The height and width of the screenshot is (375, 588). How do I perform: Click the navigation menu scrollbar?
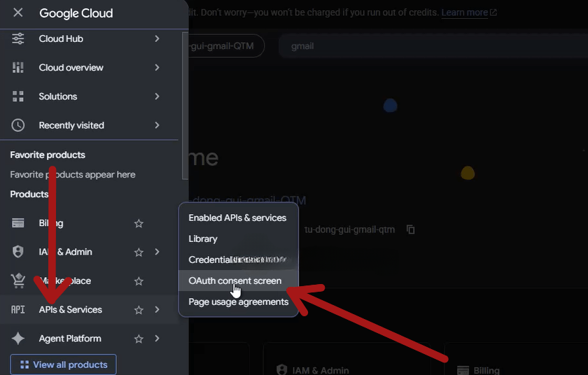185,106
